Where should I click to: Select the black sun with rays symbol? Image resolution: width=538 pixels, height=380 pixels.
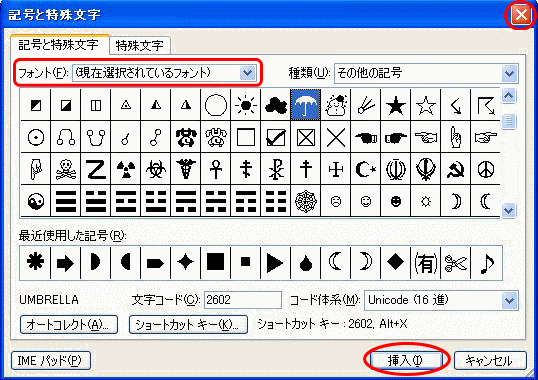click(246, 105)
